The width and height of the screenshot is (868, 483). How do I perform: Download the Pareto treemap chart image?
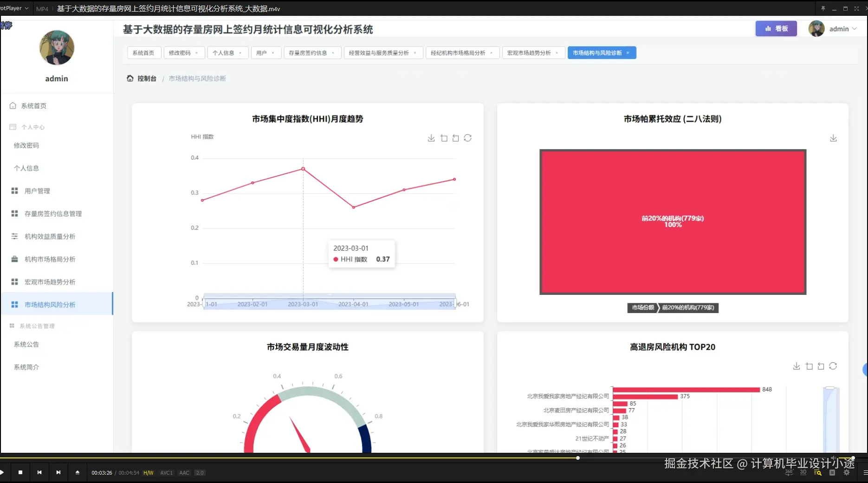833,138
